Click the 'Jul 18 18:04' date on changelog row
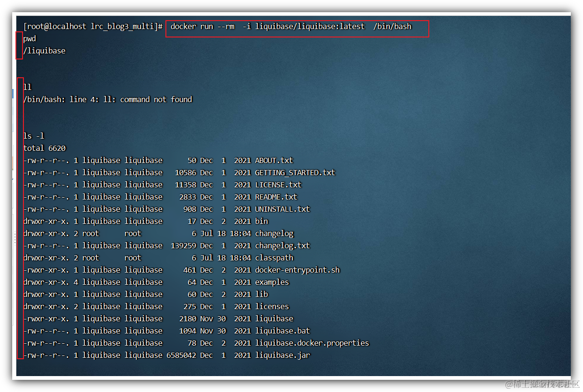Viewport: 583px width, 392px height. [x=225, y=233]
